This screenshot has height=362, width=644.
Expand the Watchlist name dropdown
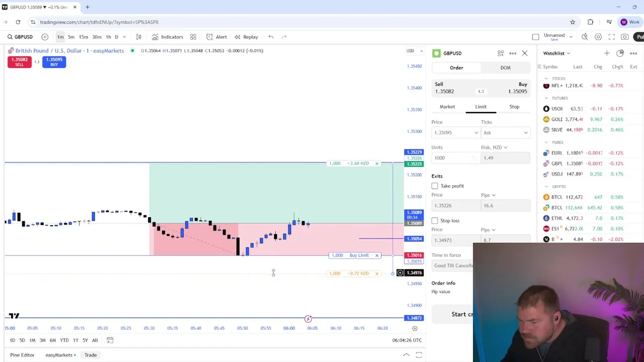tap(556, 53)
